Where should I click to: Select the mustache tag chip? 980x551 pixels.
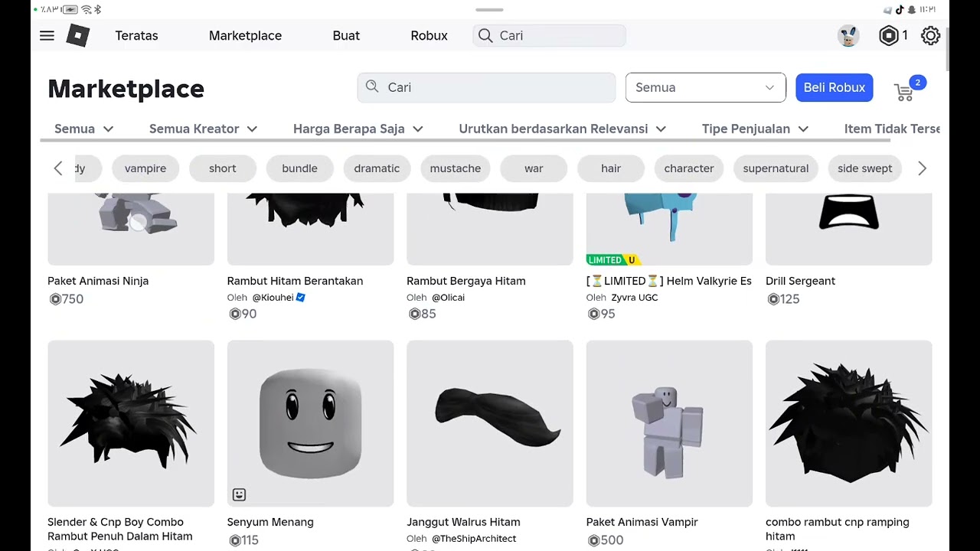(x=456, y=168)
